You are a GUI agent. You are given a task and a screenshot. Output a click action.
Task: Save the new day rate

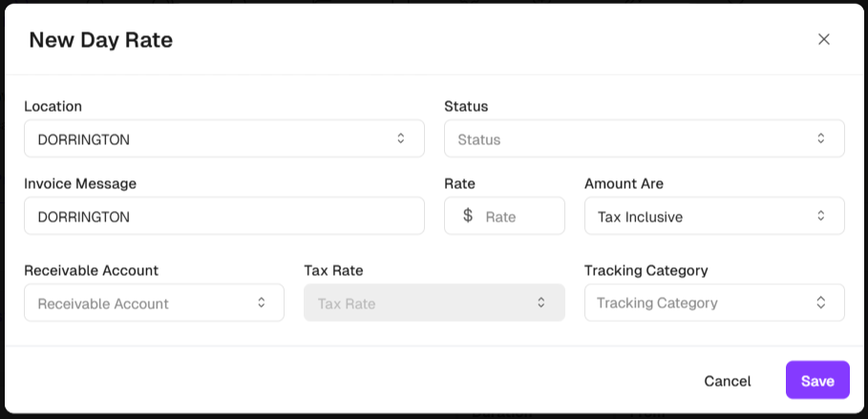(x=817, y=380)
